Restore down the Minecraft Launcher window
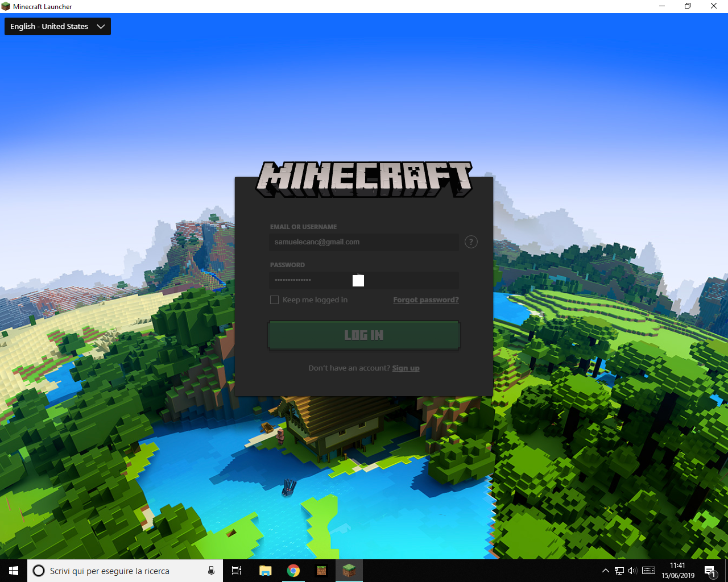Image resolution: width=728 pixels, height=582 pixels. point(688,6)
